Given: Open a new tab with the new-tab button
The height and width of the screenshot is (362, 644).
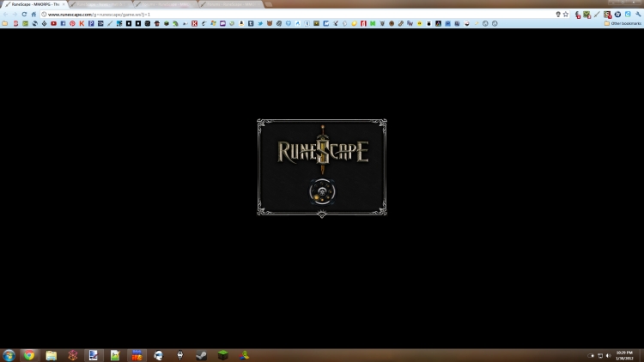Looking at the screenshot, I should pos(269,4).
